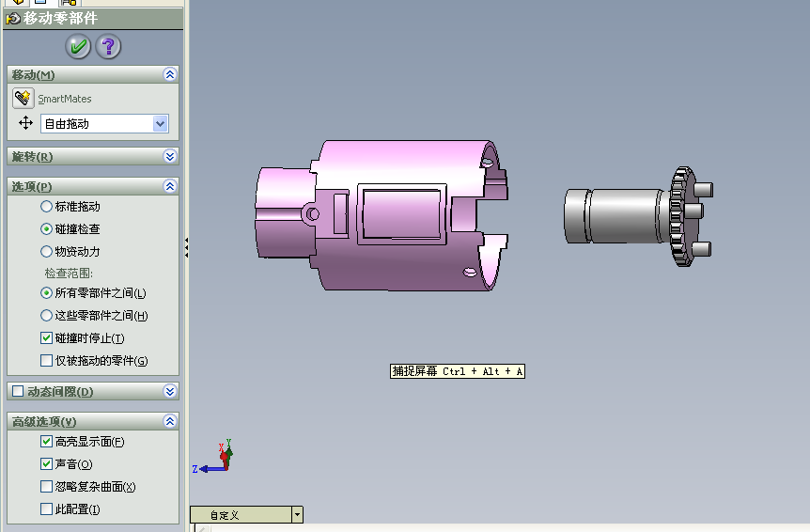
Task: Enable 忽略复杂曲面 checkbox
Action: 46,487
